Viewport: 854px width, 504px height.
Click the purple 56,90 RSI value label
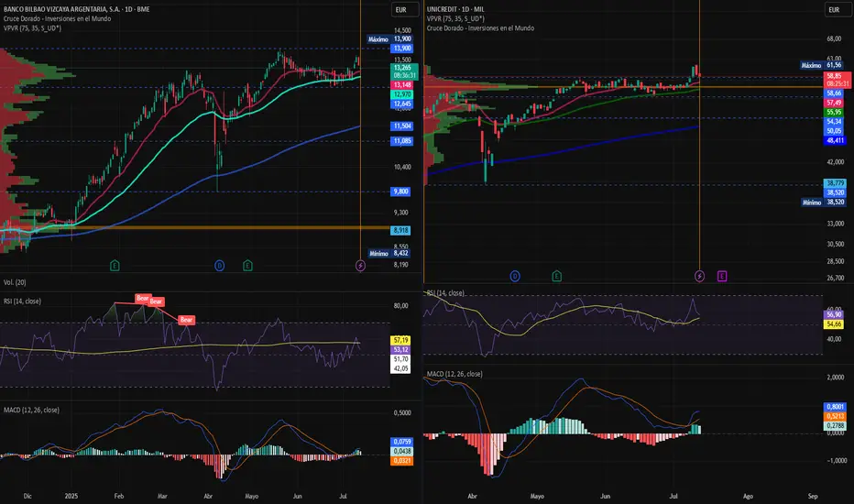[834, 314]
